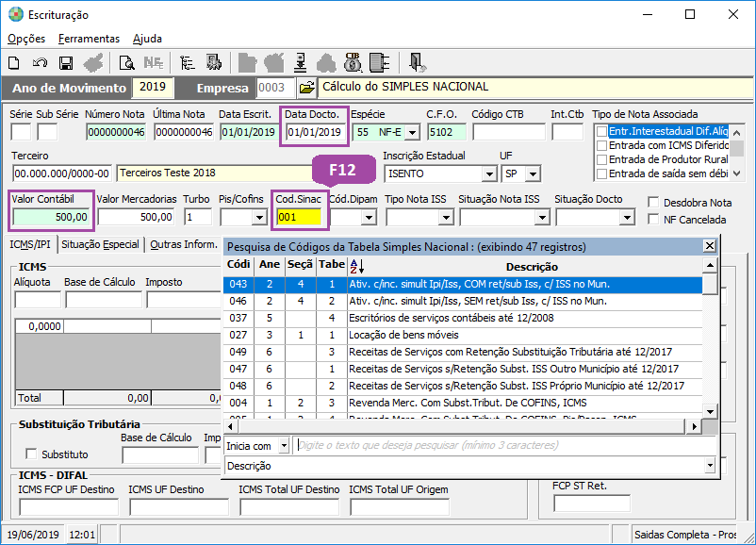
Task: Click the Undo arrow toolbar icon
Action: tap(40, 62)
